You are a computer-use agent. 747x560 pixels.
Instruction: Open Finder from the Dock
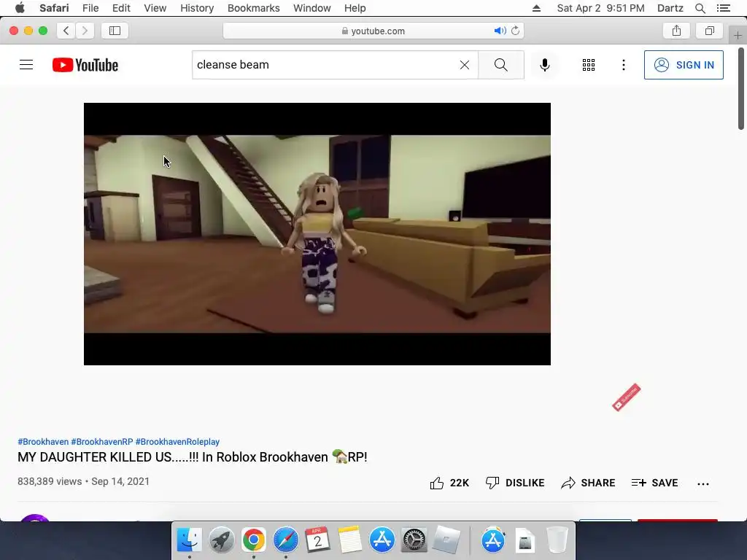[189, 540]
